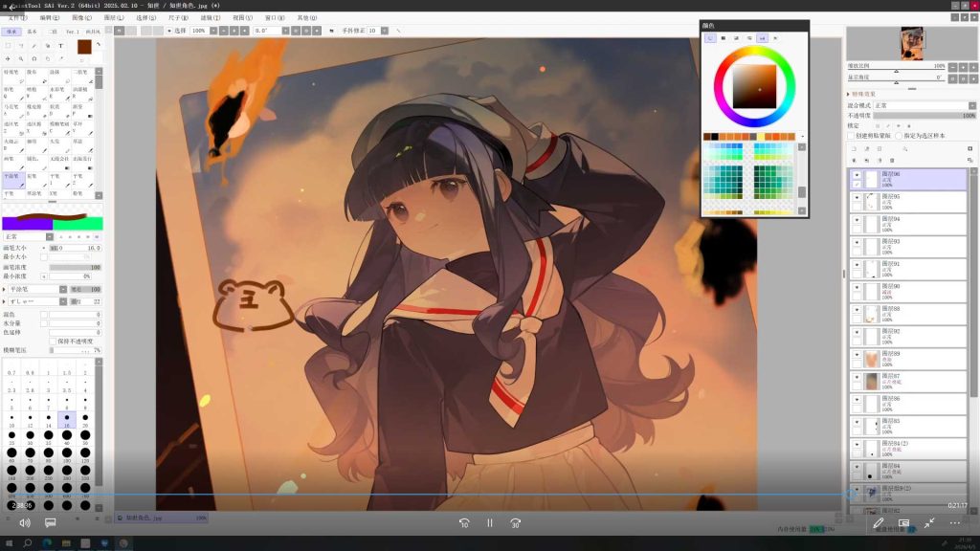The height and width of the screenshot is (551, 980).
Task: Open 图层 menu in menu bar
Action: tap(114, 18)
